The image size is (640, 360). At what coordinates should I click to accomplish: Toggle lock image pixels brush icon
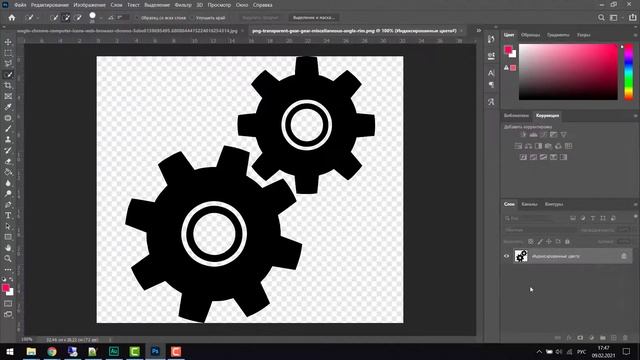pyautogui.click(x=540, y=242)
